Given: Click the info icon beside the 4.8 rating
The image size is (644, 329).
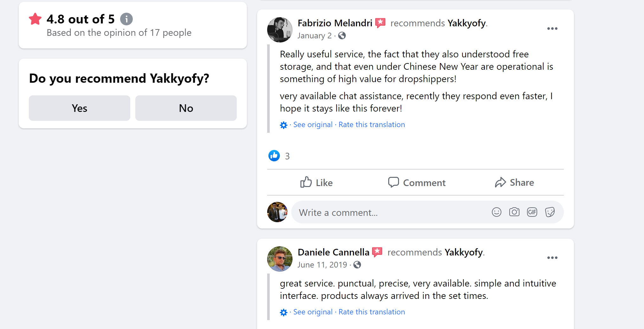Looking at the screenshot, I should (126, 19).
